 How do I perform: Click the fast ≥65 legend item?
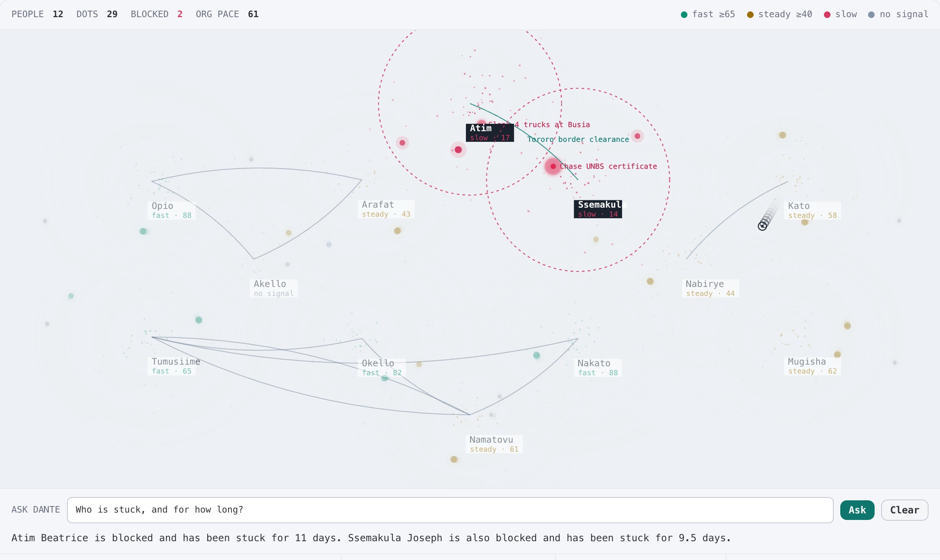tap(708, 14)
